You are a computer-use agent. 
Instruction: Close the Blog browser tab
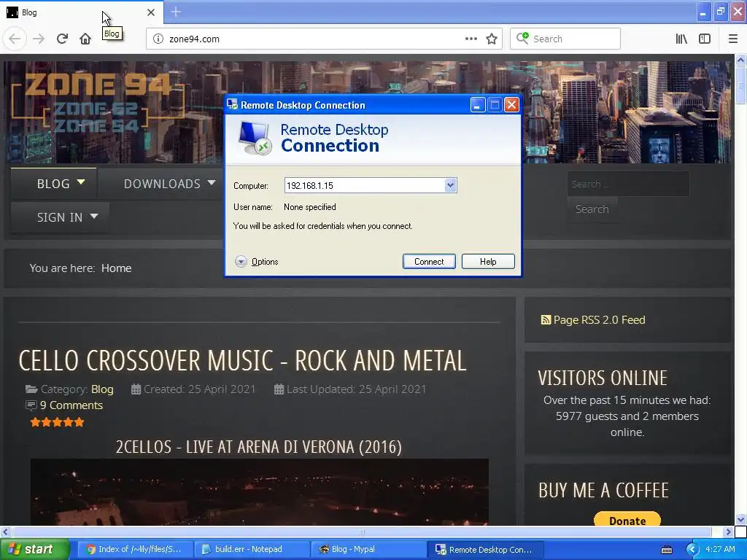pyautogui.click(x=151, y=12)
